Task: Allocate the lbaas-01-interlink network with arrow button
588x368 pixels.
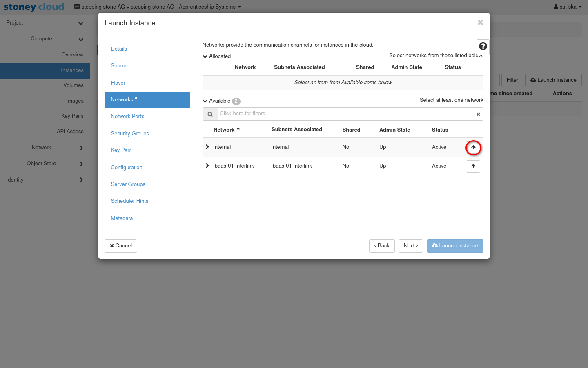Action: (x=473, y=166)
